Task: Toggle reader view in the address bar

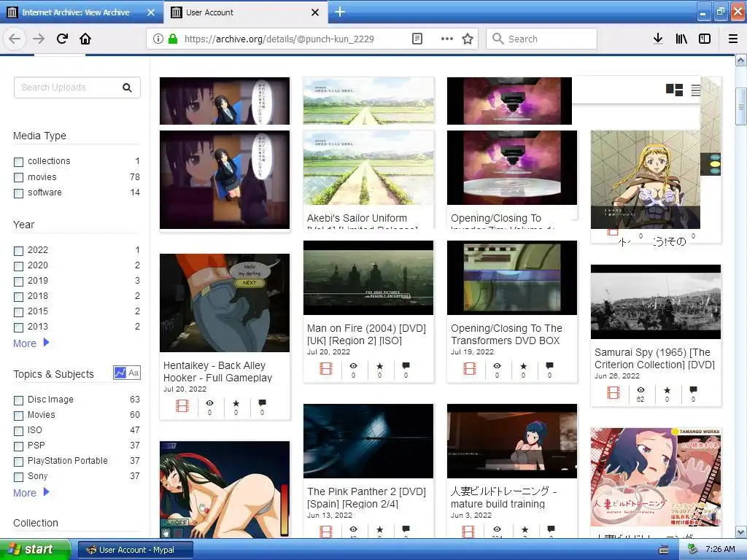Action: click(417, 39)
